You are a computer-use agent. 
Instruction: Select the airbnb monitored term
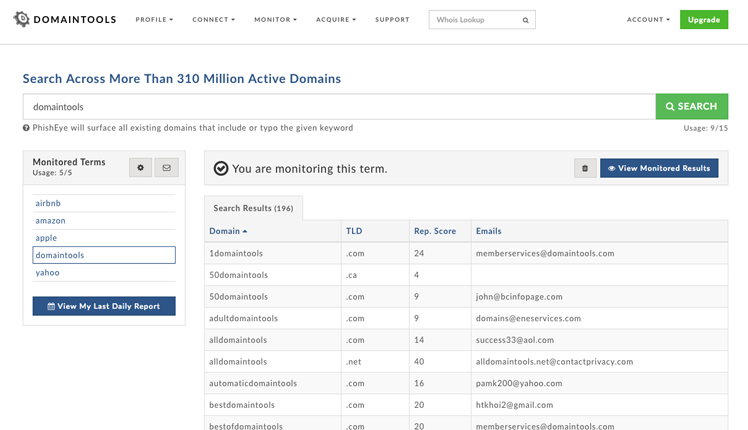(x=104, y=203)
